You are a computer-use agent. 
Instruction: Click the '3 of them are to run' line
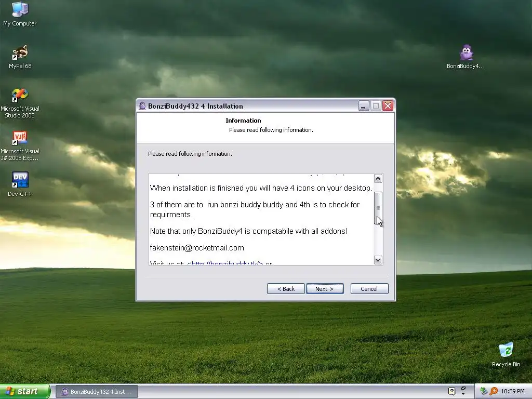click(255, 209)
